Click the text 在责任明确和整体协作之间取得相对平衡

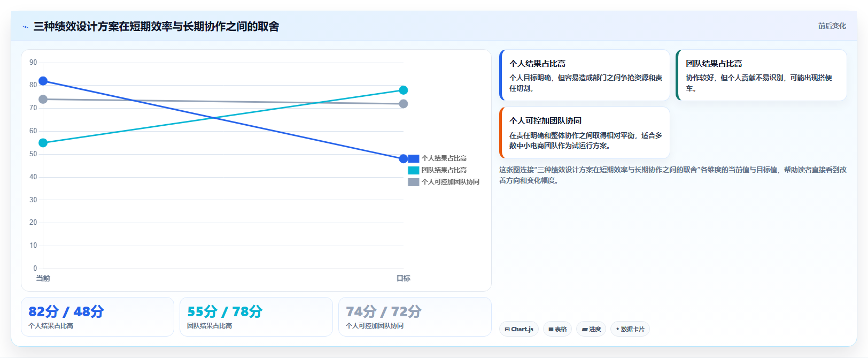(571, 135)
